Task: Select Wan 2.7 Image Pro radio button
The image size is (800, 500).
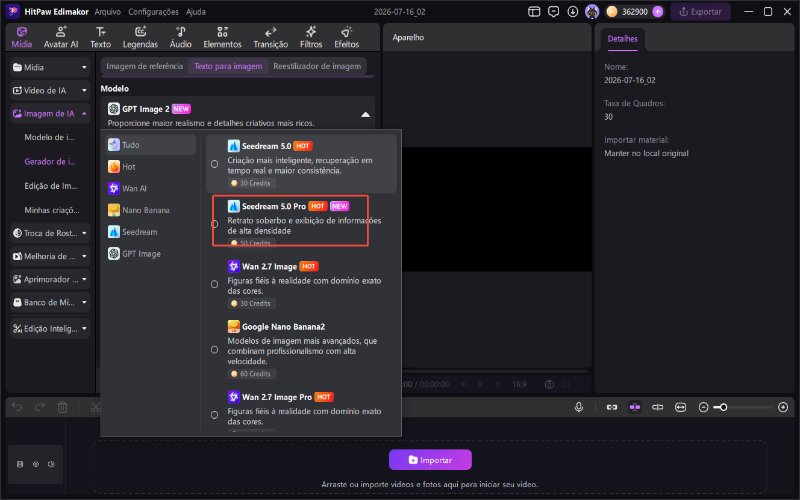Action: tap(214, 415)
